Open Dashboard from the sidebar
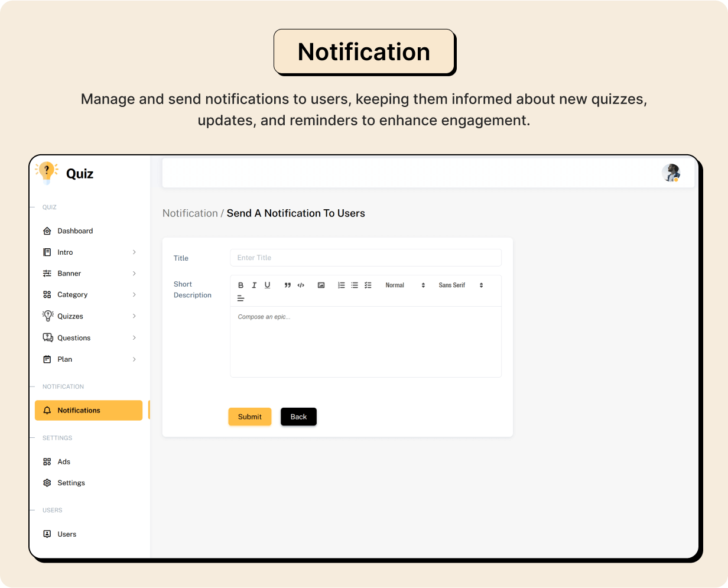The width and height of the screenshot is (728, 588). click(x=75, y=231)
